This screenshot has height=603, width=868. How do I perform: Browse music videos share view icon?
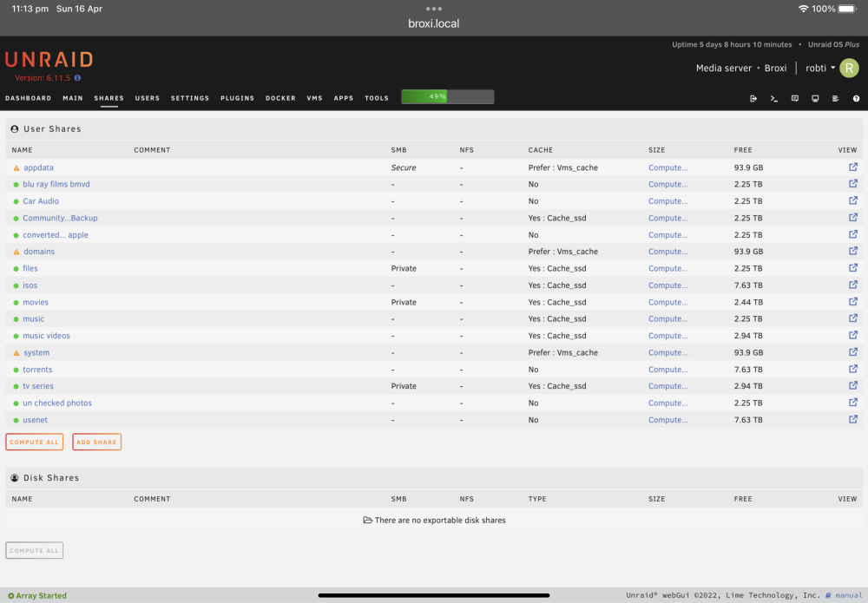pyautogui.click(x=853, y=335)
